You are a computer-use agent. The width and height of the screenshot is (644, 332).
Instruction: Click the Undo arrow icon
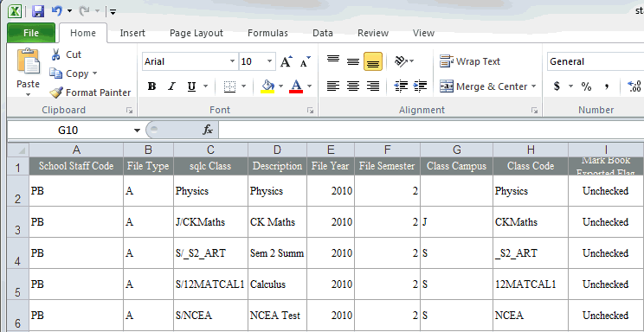click(x=56, y=11)
